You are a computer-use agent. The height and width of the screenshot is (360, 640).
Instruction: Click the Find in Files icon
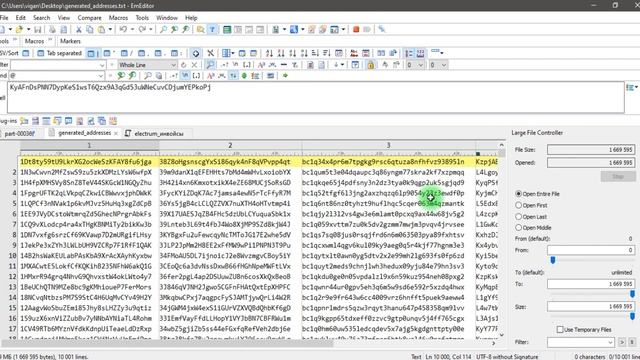click(200, 29)
